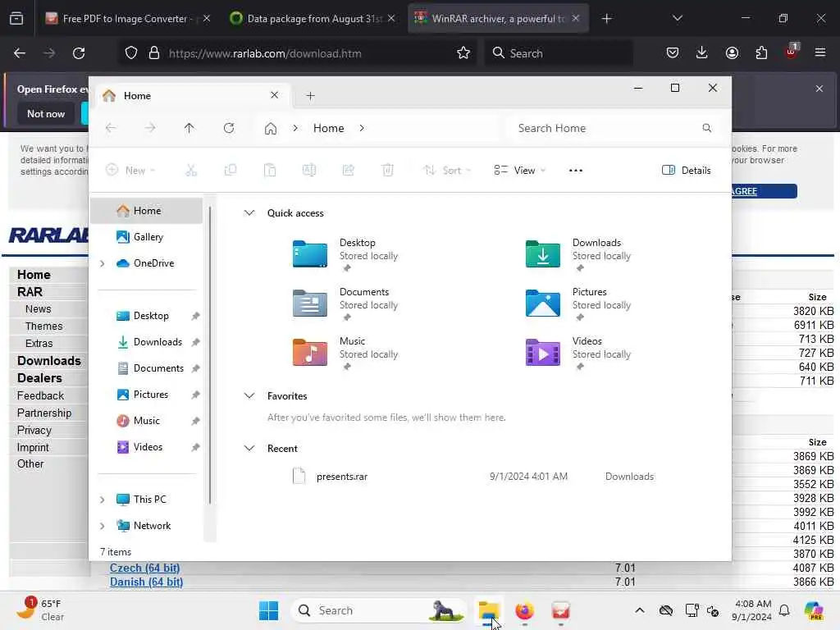Image resolution: width=840 pixels, height=630 pixels.
Task: Open a new Firefox tab
Action: (606, 18)
